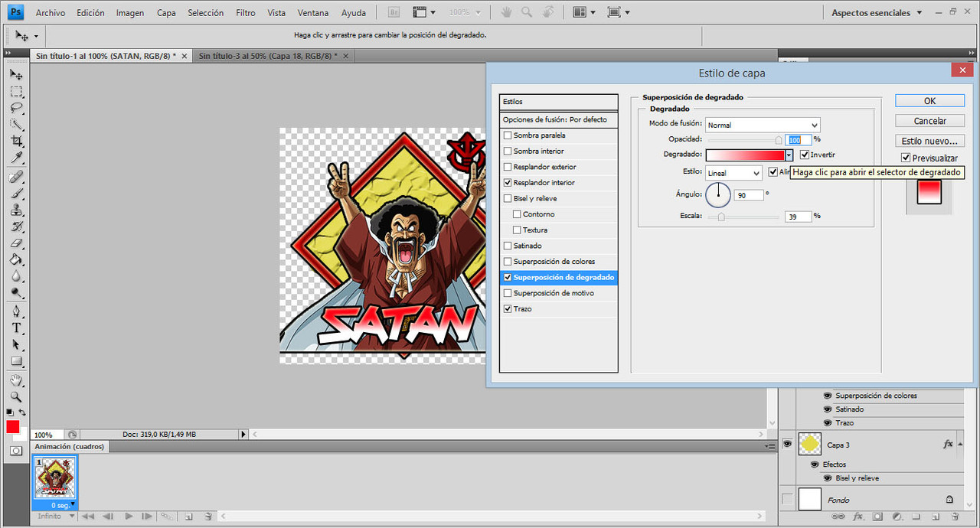
Task: Select the History Brush tool
Action: (x=16, y=227)
